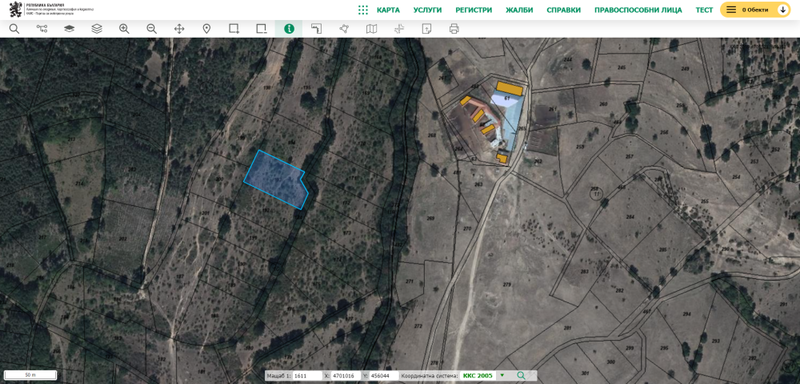Expand the ККС 2005 coordinate system dropdown
Viewport: 800px width, 384px height.
point(502,375)
